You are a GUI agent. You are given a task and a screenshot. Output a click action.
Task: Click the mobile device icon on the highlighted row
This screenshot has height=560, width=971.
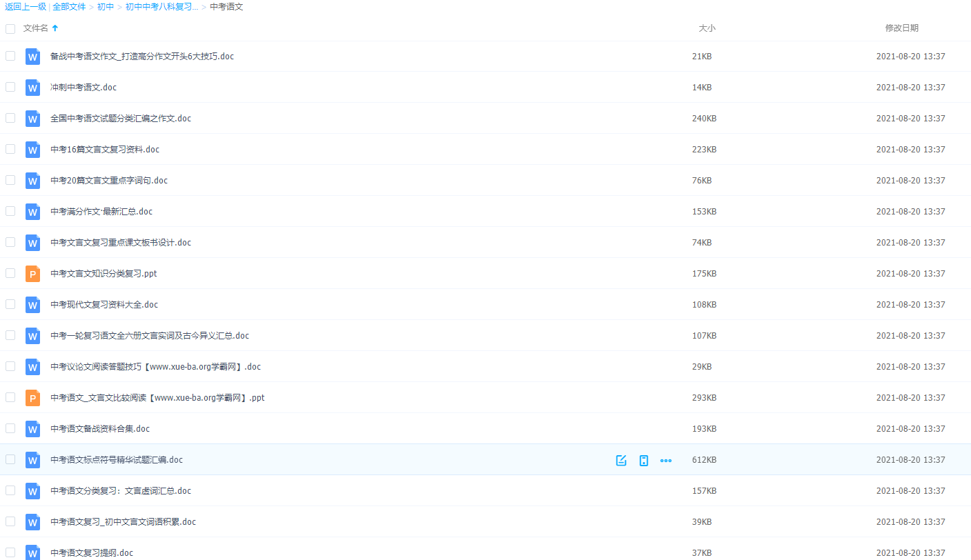[x=643, y=460]
